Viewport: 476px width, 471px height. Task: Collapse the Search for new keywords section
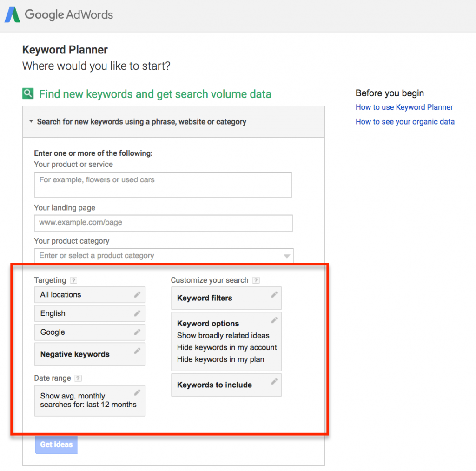point(31,121)
